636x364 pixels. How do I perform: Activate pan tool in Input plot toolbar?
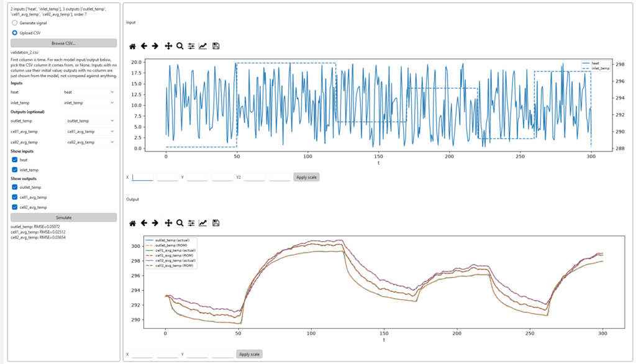click(x=168, y=46)
